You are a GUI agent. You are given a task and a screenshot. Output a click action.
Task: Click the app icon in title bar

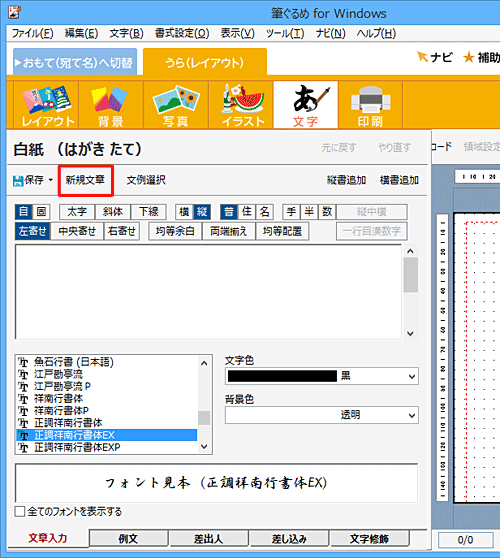[14, 12]
